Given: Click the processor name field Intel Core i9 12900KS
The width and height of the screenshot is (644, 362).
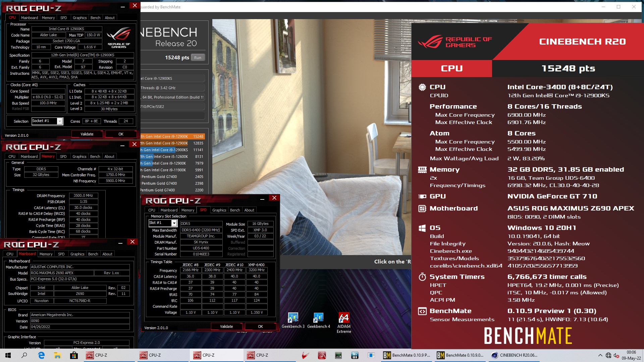Looking at the screenshot, I should point(66,29).
